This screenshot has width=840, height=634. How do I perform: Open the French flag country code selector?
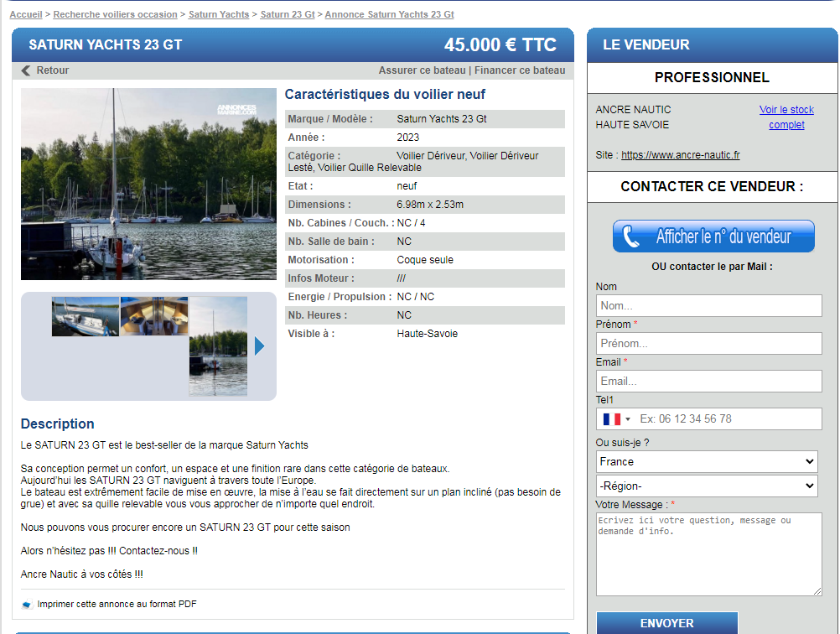coord(616,419)
